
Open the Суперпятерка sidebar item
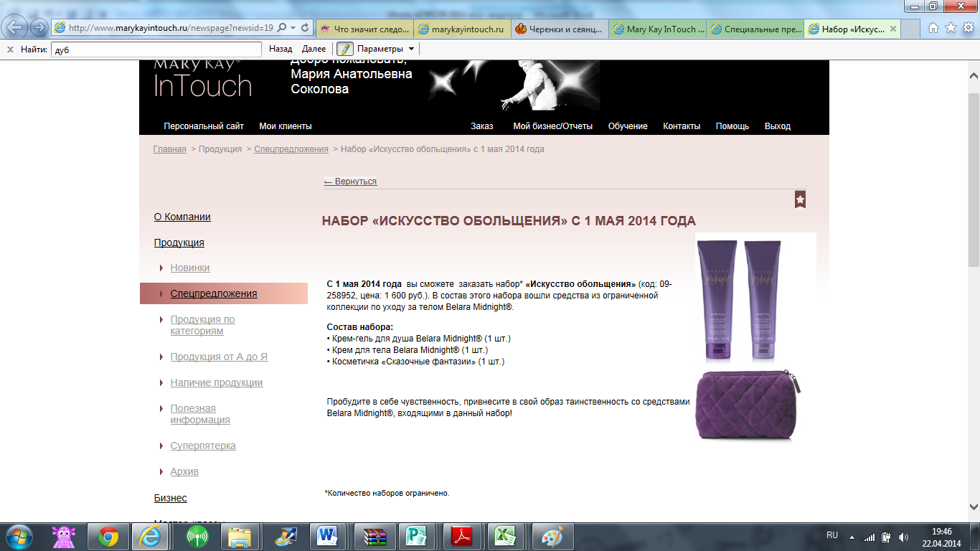(x=203, y=446)
